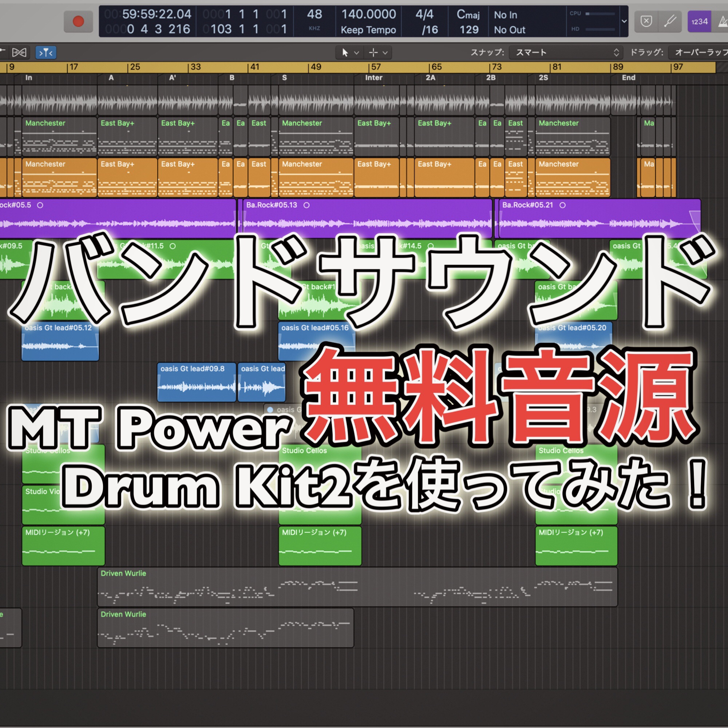This screenshot has width=728, height=728.
Task: Select the orange Manchester region under marker S
Action: click(316, 177)
